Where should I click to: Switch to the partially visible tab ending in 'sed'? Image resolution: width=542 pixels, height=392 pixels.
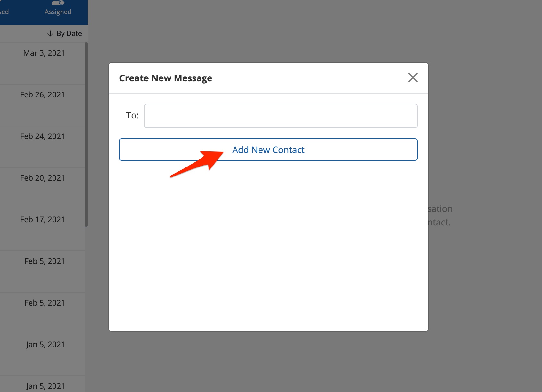point(4,12)
